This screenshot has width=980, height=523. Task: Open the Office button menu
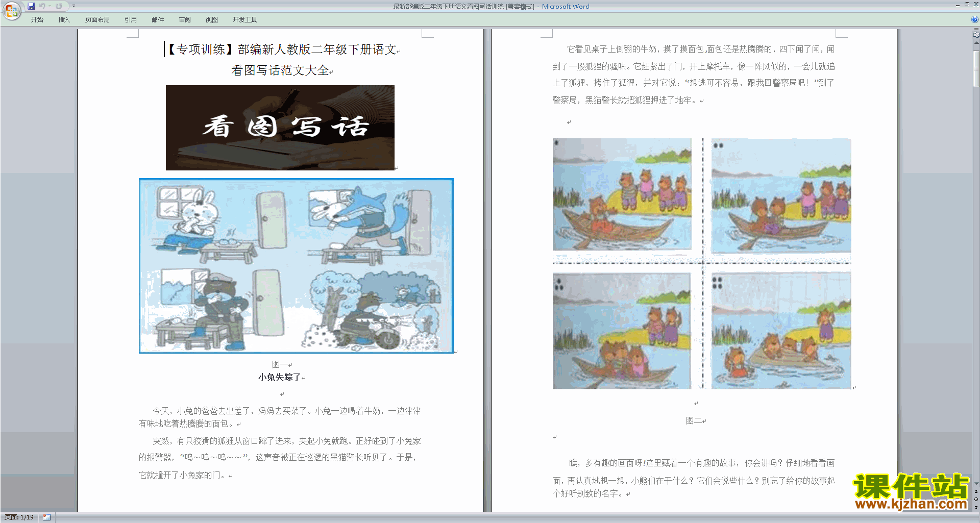tap(11, 10)
